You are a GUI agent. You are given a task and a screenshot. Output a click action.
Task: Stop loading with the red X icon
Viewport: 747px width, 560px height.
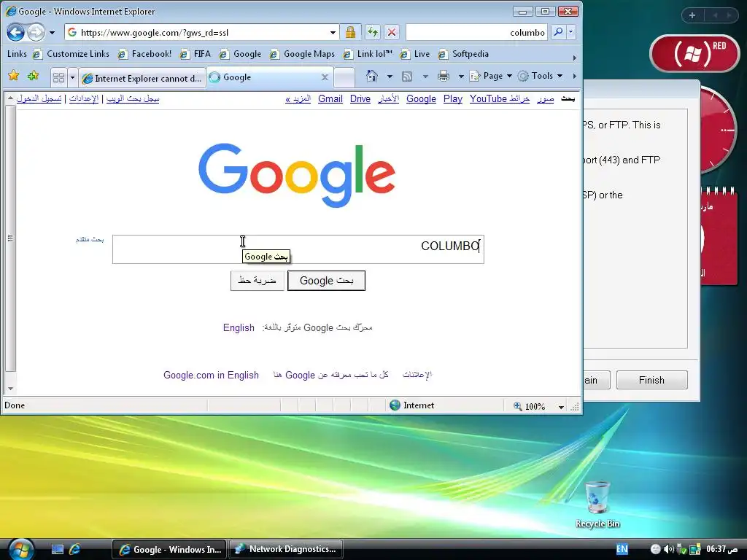point(392,32)
